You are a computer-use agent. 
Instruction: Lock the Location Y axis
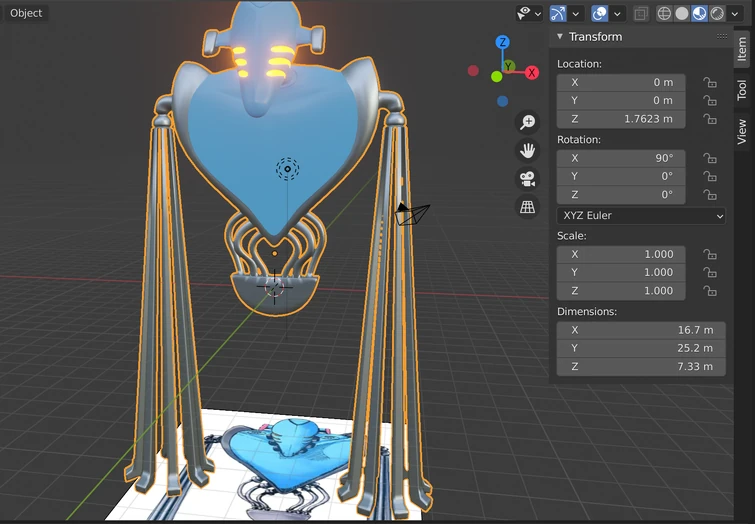[x=710, y=101]
